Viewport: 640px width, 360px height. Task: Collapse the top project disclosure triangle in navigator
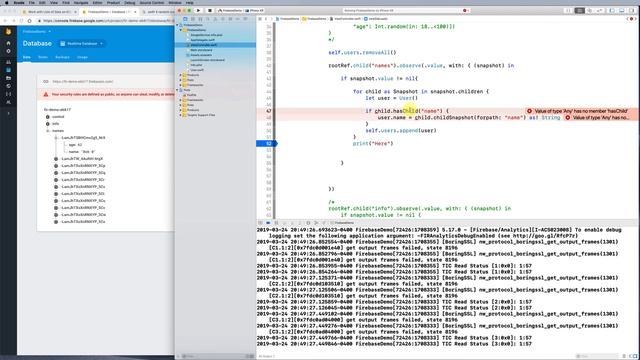point(178,25)
